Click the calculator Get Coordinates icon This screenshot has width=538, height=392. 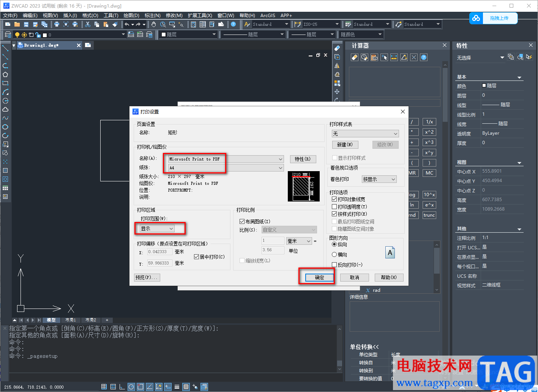pyautogui.click(x=384, y=57)
